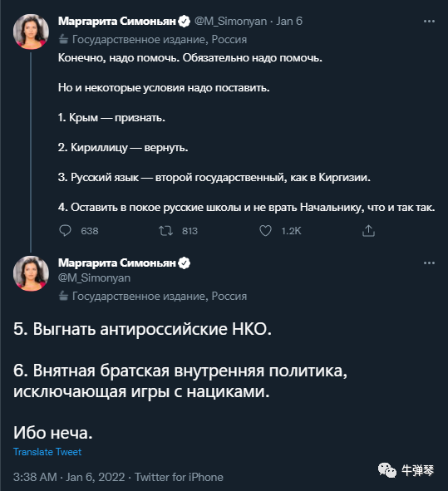This screenshot has width=448, height=491.
Task: Open the @M_Simonyan handle in the first tweet
Action: click(230, 22)
